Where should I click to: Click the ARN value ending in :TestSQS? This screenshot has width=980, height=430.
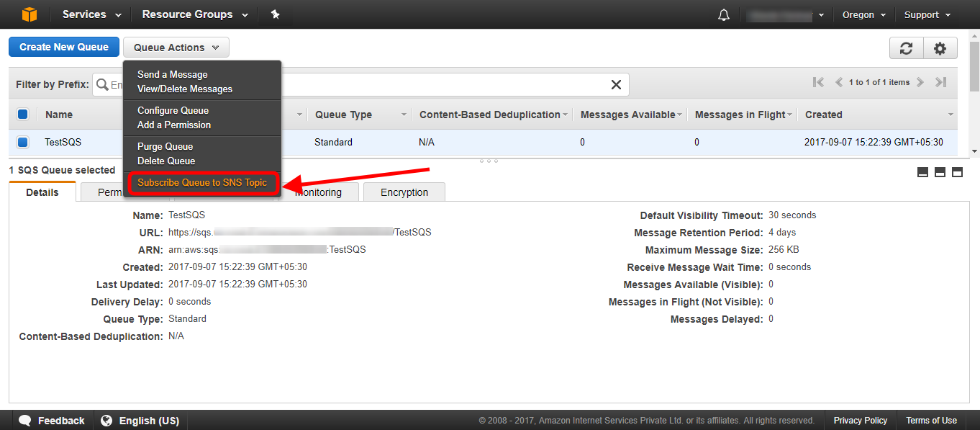tap(267, 250)
